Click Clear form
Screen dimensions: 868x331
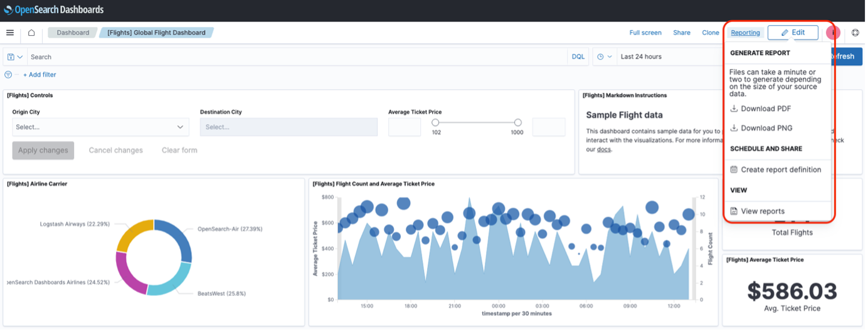(x=179, y=150)
